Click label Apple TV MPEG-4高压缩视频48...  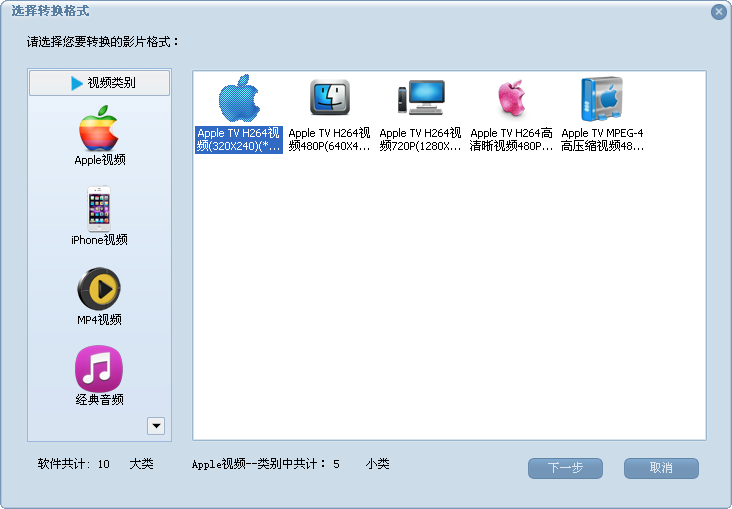[x=602, y=140]
